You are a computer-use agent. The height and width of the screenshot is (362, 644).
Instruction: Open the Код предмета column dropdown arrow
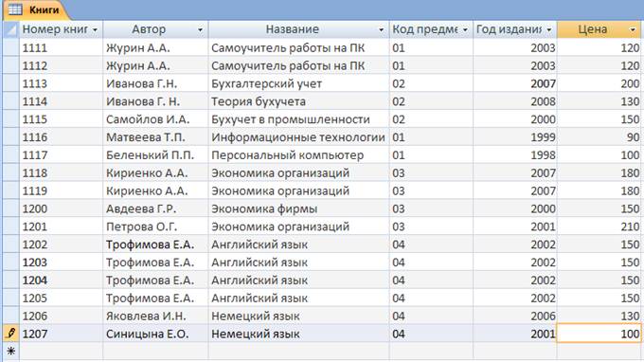tap(465, 30)
